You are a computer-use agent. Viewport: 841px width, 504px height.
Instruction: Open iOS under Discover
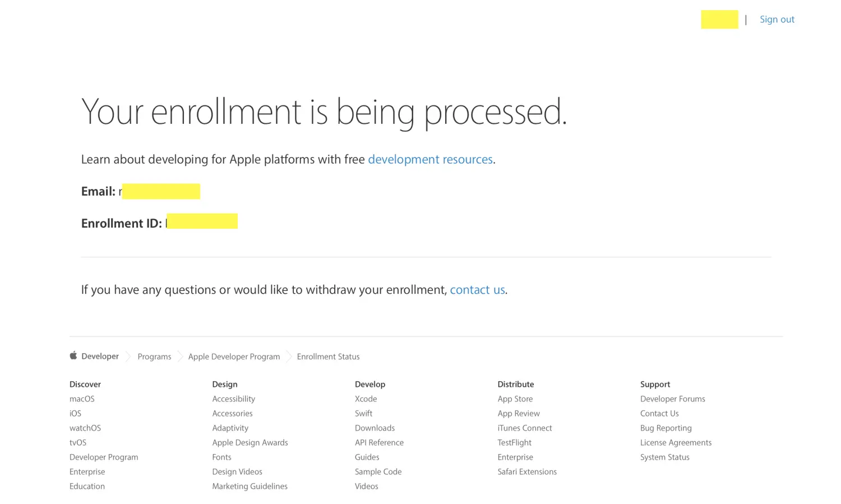coord(75,413)
